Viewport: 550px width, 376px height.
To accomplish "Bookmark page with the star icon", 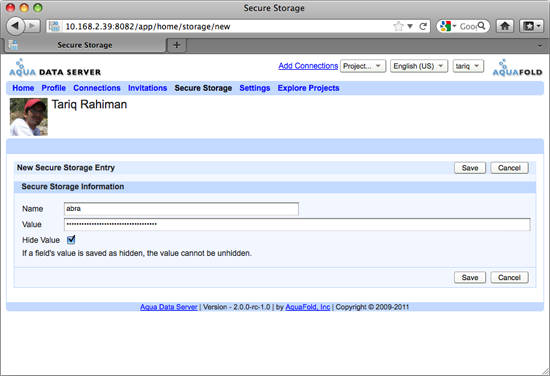I will 398,26.
